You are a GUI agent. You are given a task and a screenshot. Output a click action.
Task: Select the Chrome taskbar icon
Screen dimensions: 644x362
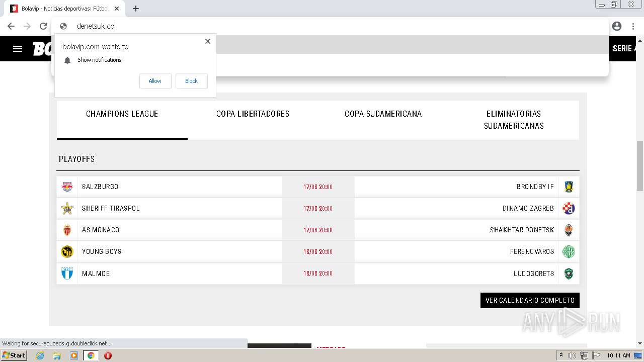point(91,355)
